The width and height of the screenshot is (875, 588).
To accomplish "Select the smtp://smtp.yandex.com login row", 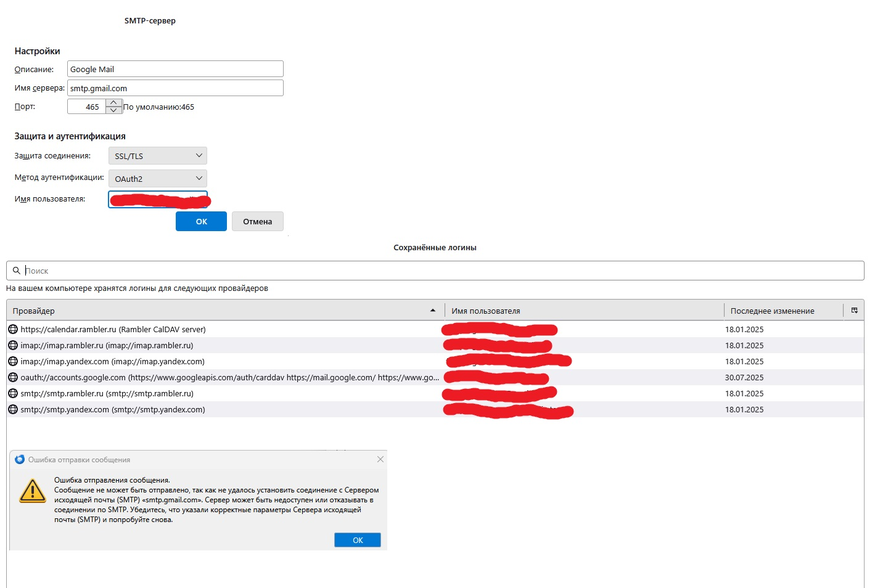I will tap(435, 409).
